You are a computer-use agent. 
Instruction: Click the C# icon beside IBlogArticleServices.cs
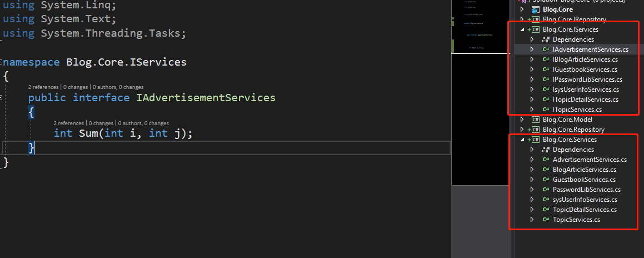pos(546,59)
